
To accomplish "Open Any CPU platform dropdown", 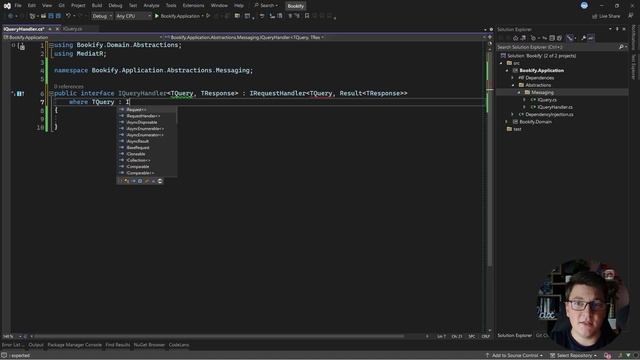I will tap(133, 16).
